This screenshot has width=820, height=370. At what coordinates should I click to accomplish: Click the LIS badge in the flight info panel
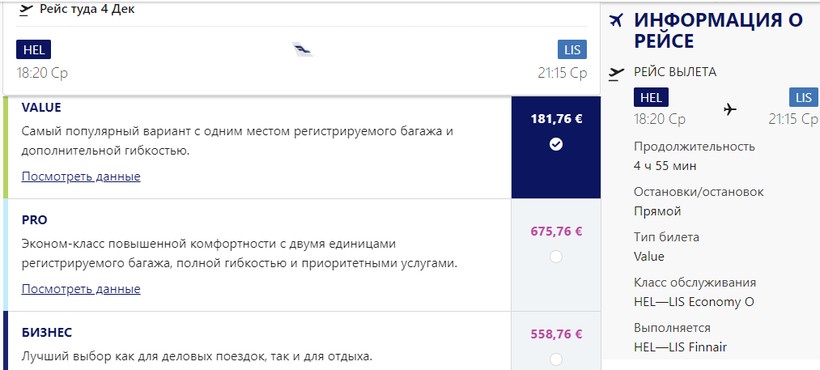[804, 98]
